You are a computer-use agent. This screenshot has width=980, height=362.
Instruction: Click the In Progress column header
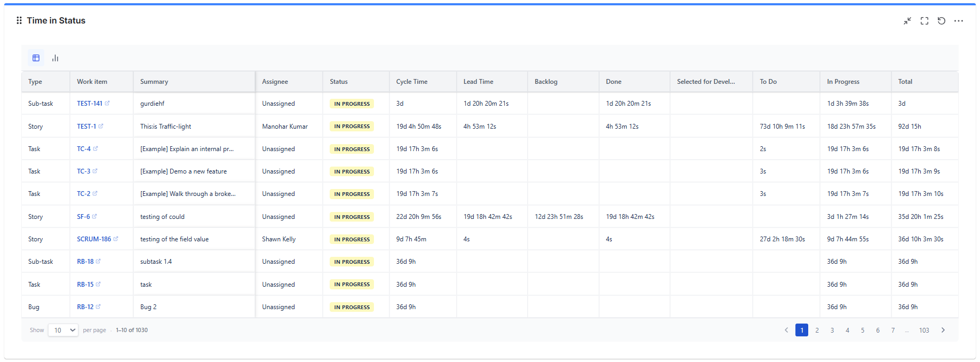855,82
